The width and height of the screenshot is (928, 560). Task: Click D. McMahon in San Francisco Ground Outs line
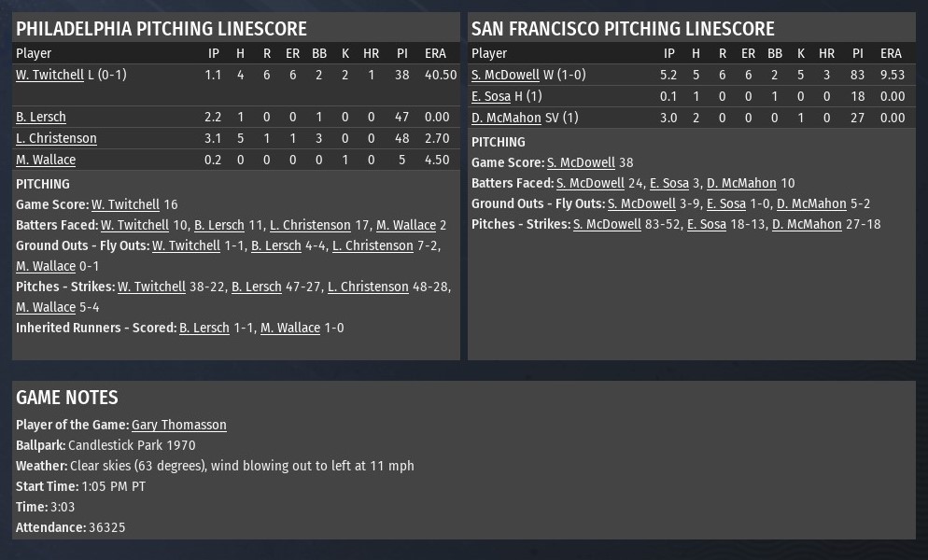point(811,203)
